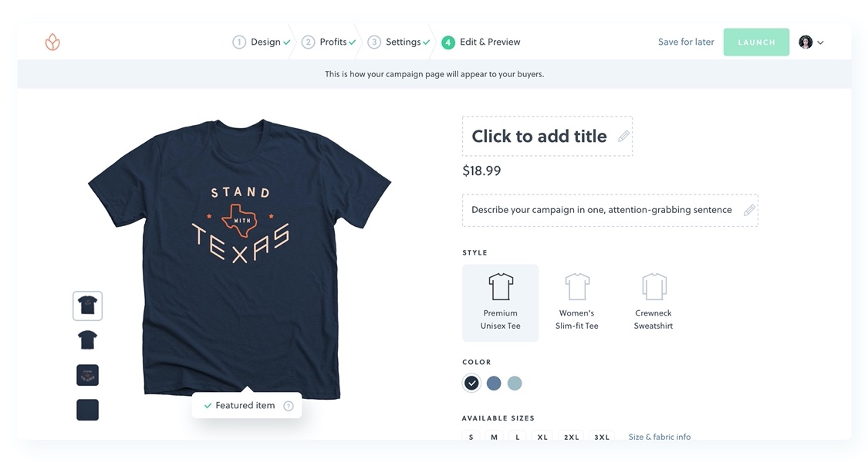
Task: Toggle the Featured item checkmark
Action: tap(208, 406)
